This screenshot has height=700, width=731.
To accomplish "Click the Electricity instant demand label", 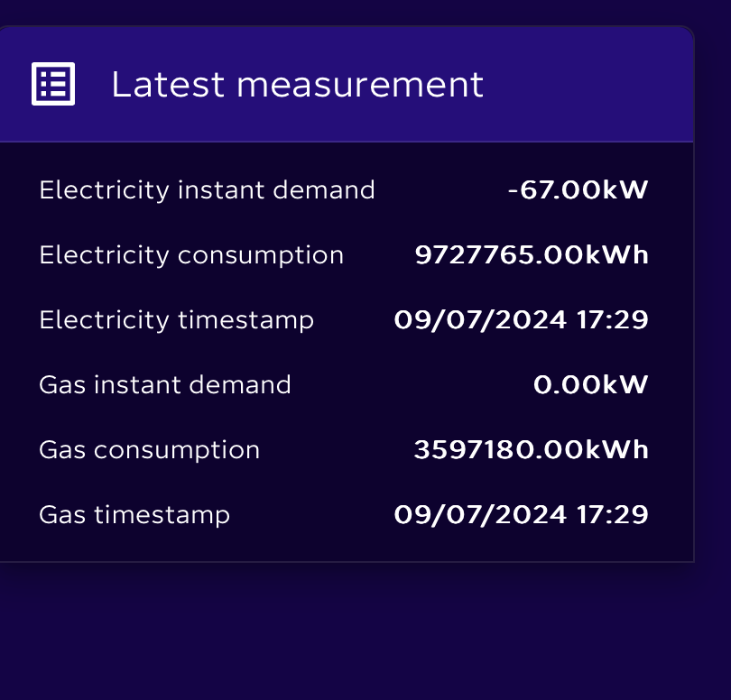I will click(x=207, y=190).
